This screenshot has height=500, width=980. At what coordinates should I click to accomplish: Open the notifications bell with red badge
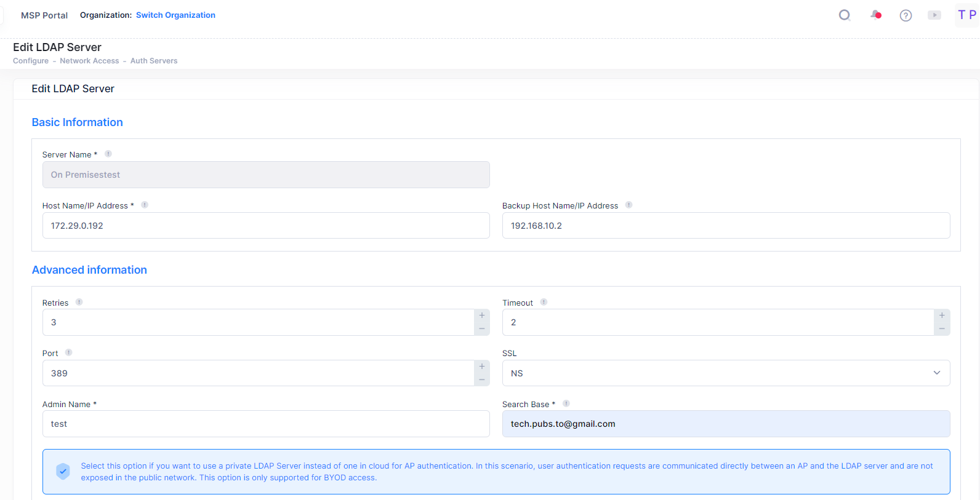click(875, 15)
